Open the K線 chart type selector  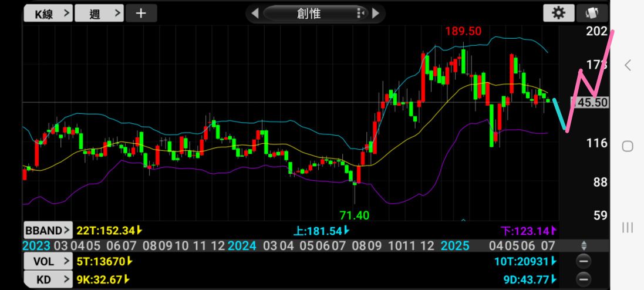(48, 14)
